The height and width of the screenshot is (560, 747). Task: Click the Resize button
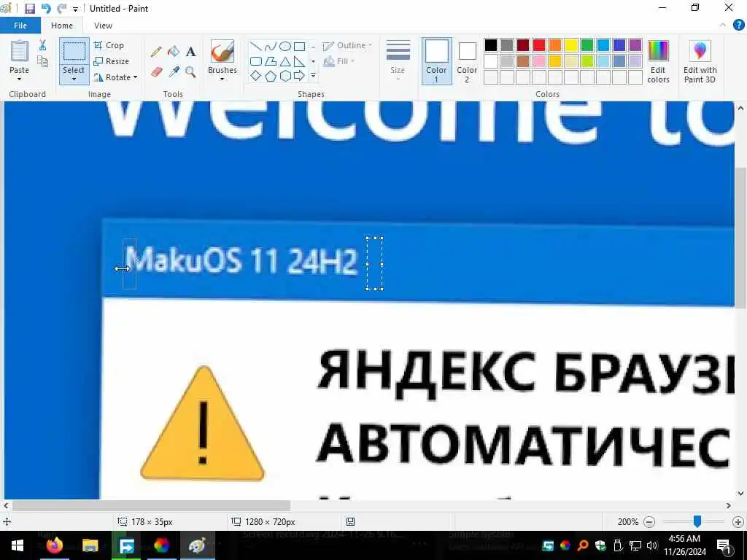112,61
